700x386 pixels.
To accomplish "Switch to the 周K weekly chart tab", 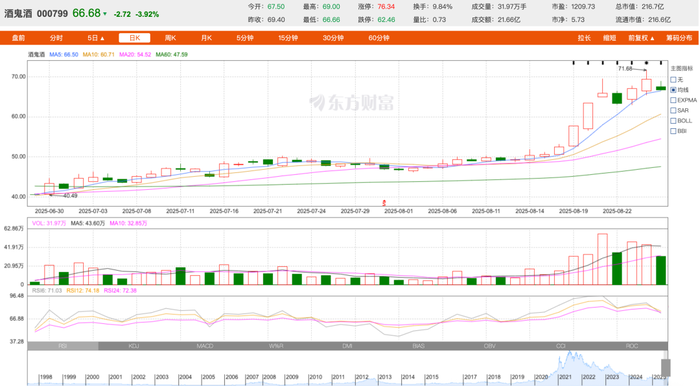I will pyautogui.click(x=170, y=38).
